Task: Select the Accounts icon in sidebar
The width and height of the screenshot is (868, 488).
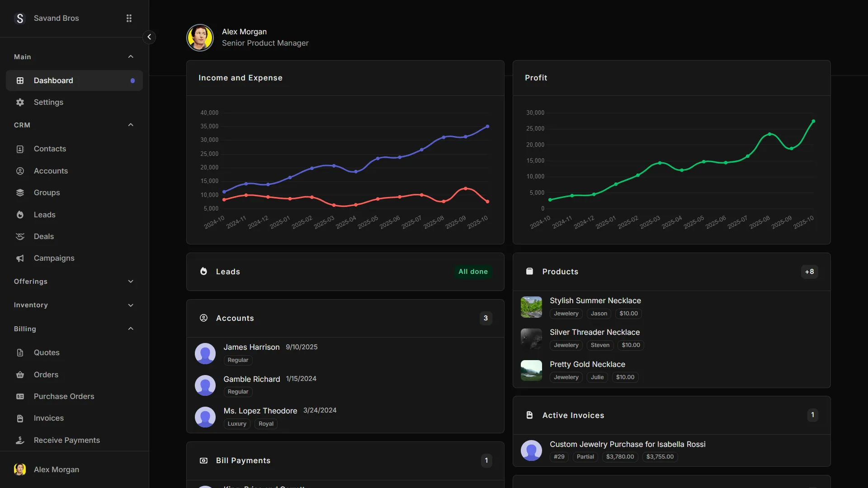Action: [x=20, y=171]
